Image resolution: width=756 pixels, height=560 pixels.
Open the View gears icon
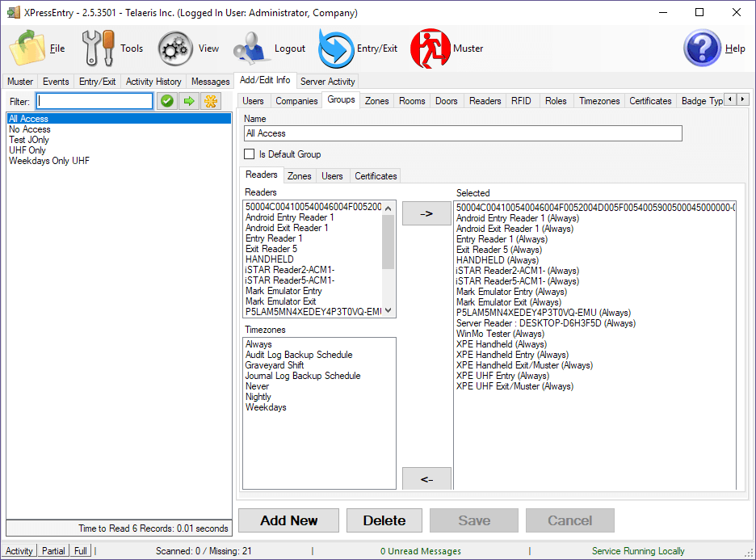(x=174, y=48)
